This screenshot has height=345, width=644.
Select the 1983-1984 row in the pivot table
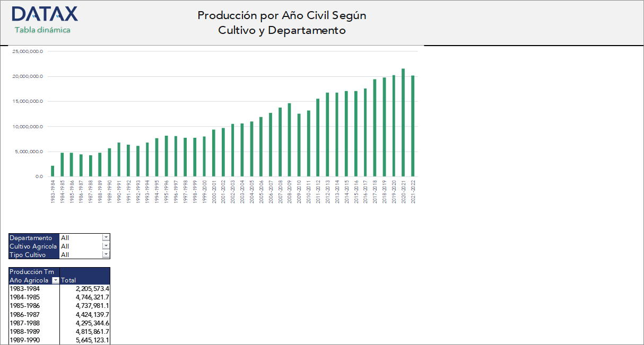point(24,289)
